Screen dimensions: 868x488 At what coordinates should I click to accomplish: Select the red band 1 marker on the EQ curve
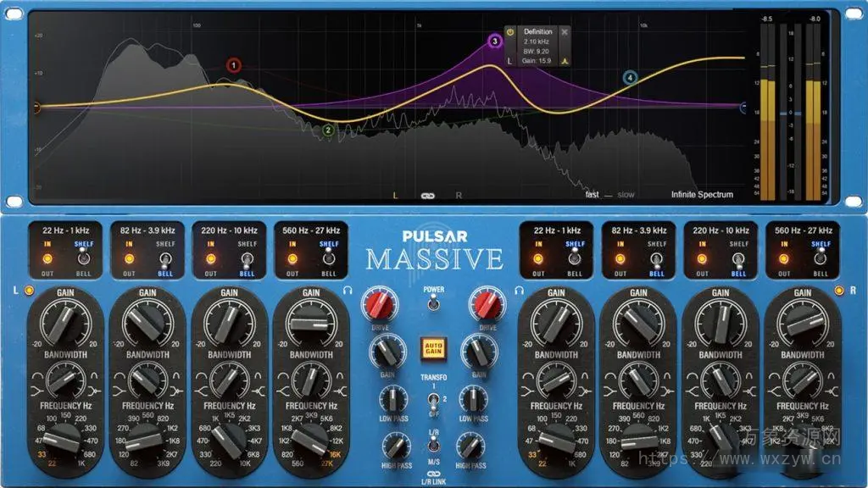[233, 64]
